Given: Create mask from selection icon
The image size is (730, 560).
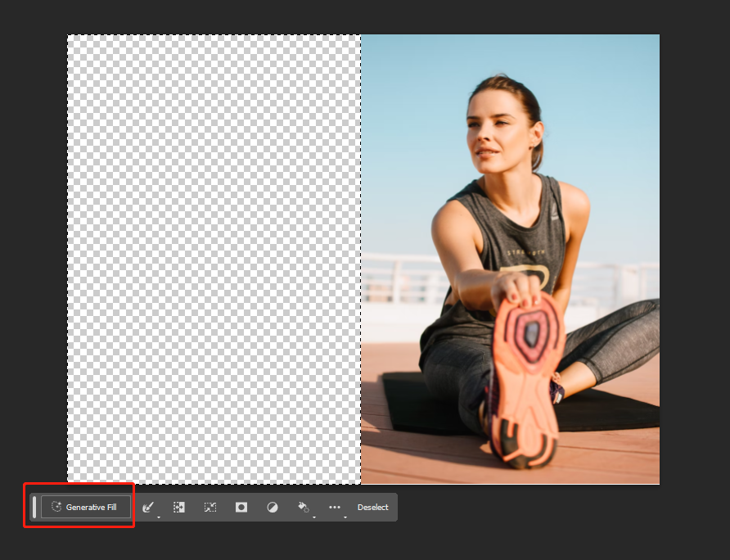Looking at the screenshot, I should pos(241,507).
